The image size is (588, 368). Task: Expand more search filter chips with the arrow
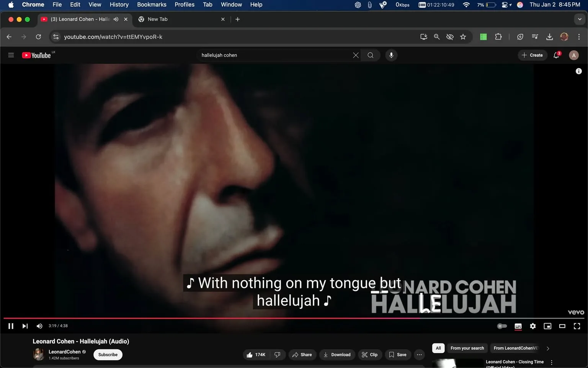point(547,348)
